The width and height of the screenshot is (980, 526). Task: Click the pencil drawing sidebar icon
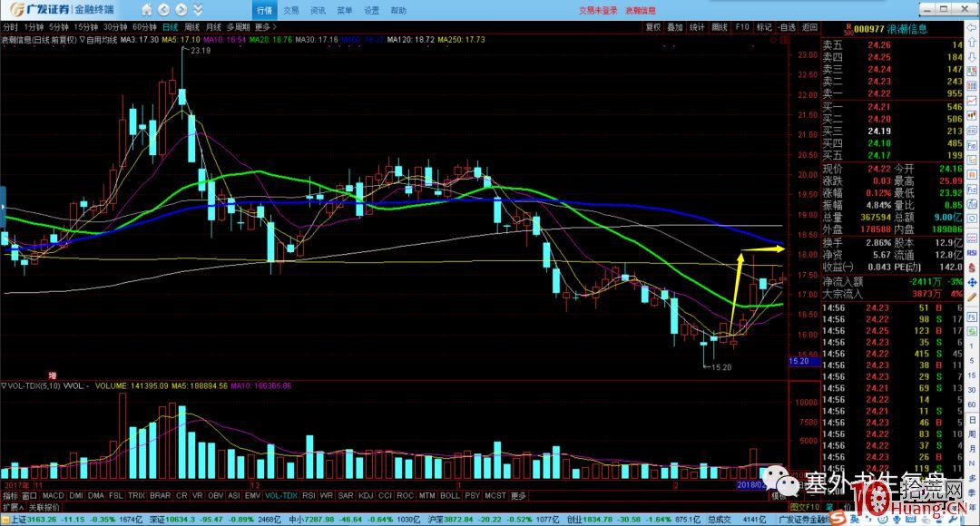[972, 297]
